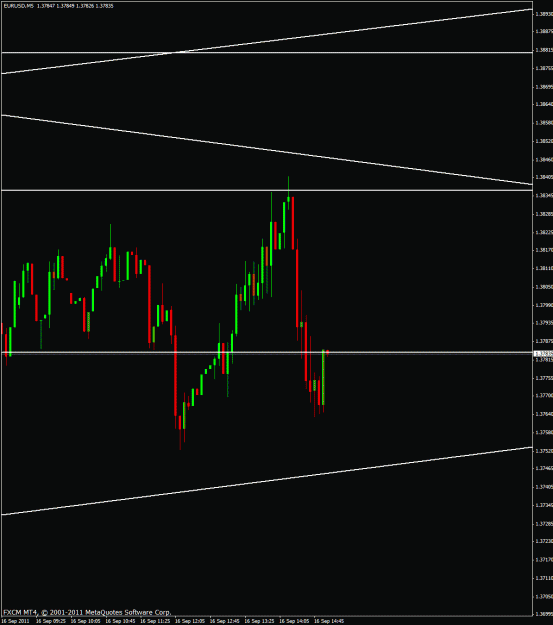The height and width of the screenshot is (625, 553).
Task: Click the '16 Sep 14:05' time label
Action: tap(294, 621)
